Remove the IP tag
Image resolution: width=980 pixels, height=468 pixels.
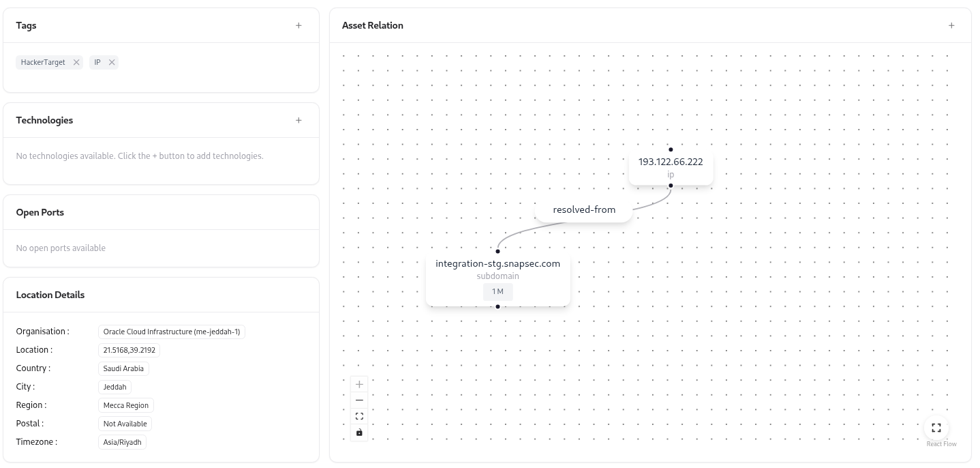pos(112,62)
